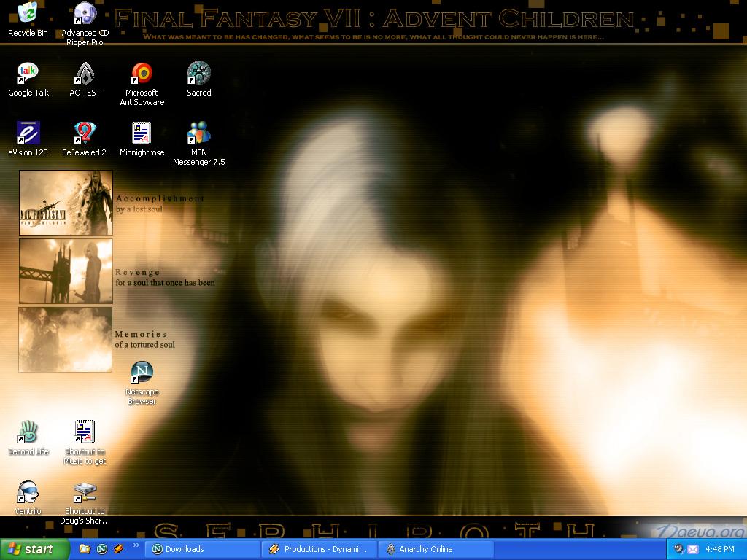The width and height of the screenshot is (747, 560).
Task: Open eVision 123 desktop icon
Action: click(x=28, y=133)
